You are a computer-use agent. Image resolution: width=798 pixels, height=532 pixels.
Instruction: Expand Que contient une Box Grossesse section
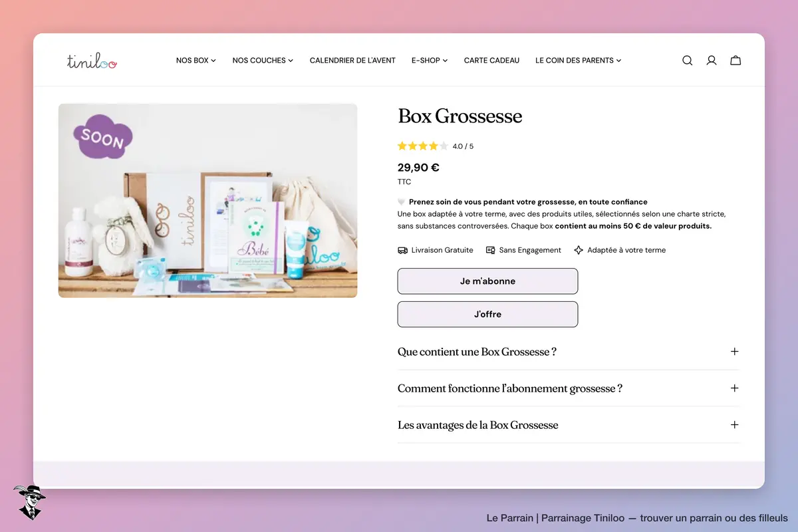(x=569, y=352)
